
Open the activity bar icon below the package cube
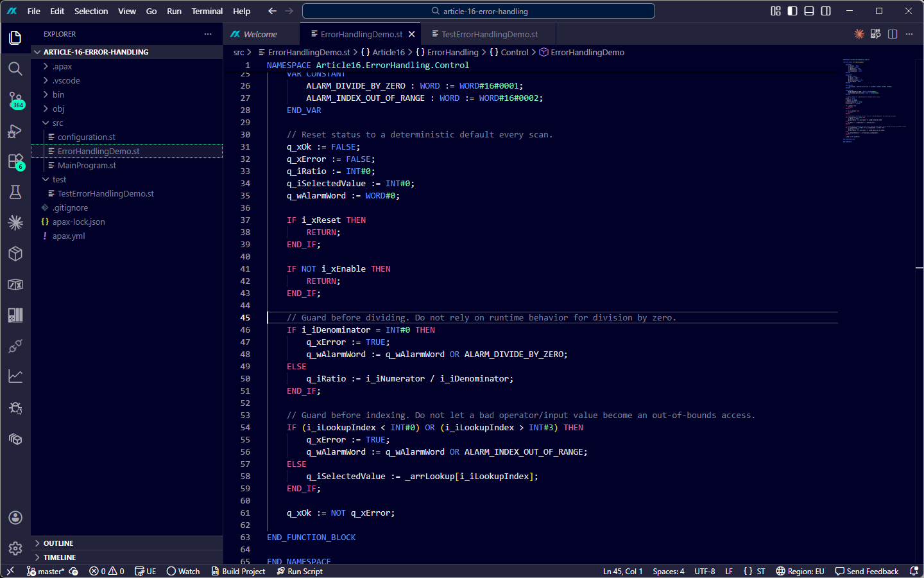15,285
